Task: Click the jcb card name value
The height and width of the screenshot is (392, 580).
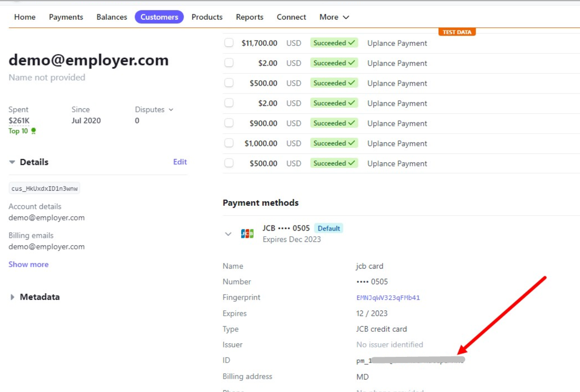Action: (x=370, y=266)
